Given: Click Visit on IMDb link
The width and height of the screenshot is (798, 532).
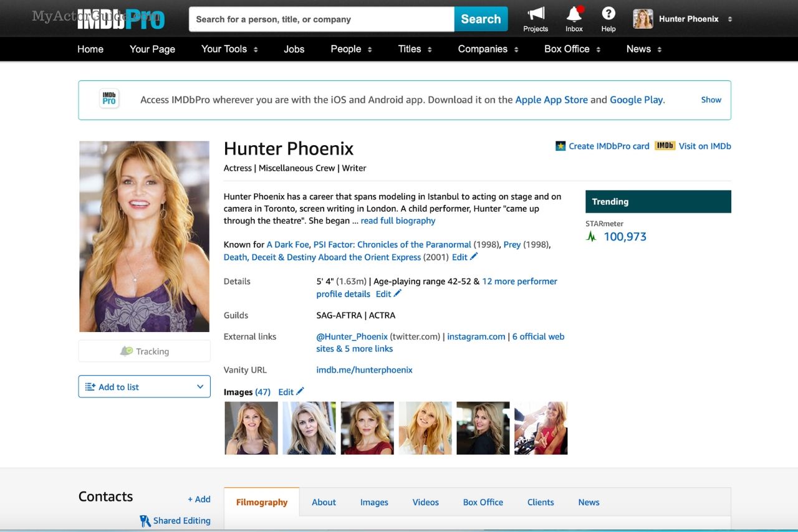Looking at the screenshot, I should pyautogui.click(x=705, y=146).
